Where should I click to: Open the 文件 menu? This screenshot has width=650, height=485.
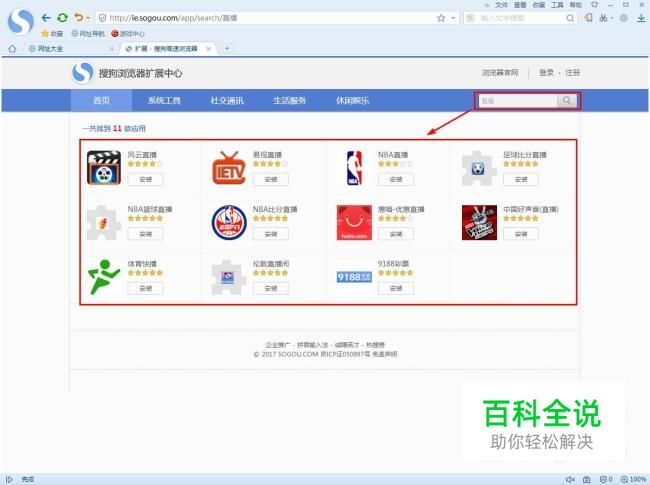point(502,5)
